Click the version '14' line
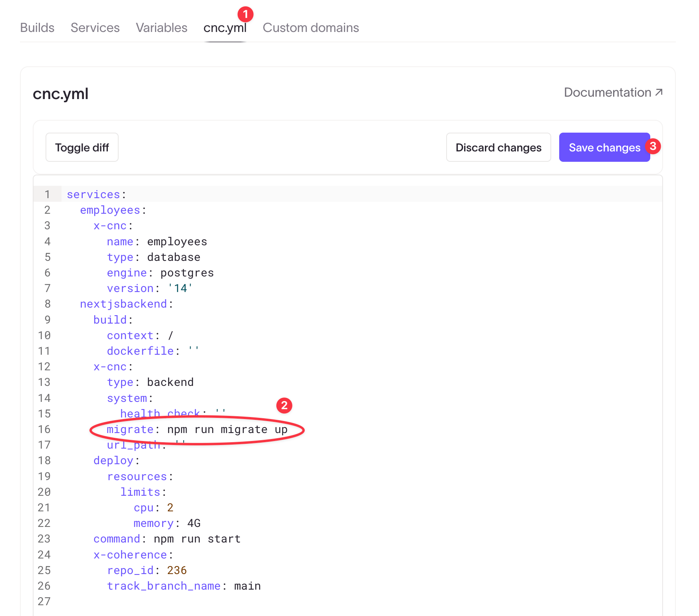The height and width of the screenshot is (616, 699). point(150,288)
